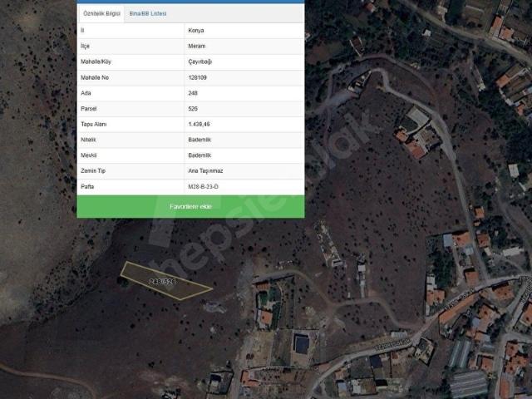The image size is (532, 399).
Task: Click the Parsel value 526
Action: tap(193, 109)
